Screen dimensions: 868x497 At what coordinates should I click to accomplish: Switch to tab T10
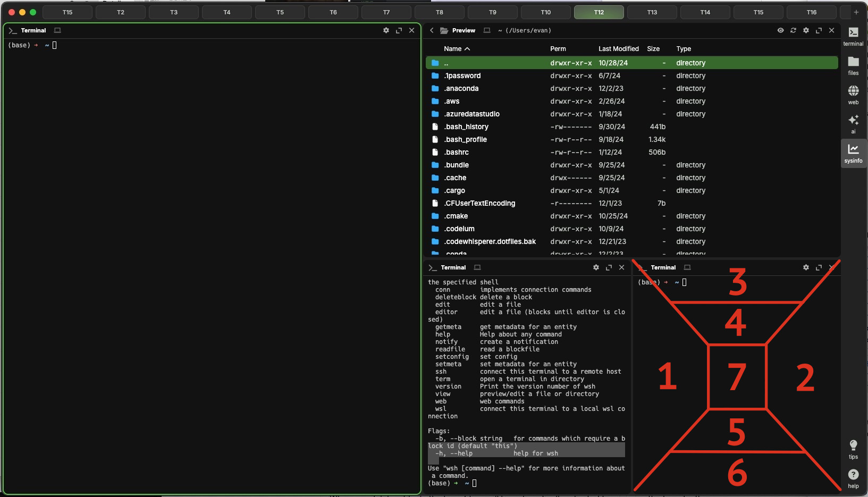[546, 12]
